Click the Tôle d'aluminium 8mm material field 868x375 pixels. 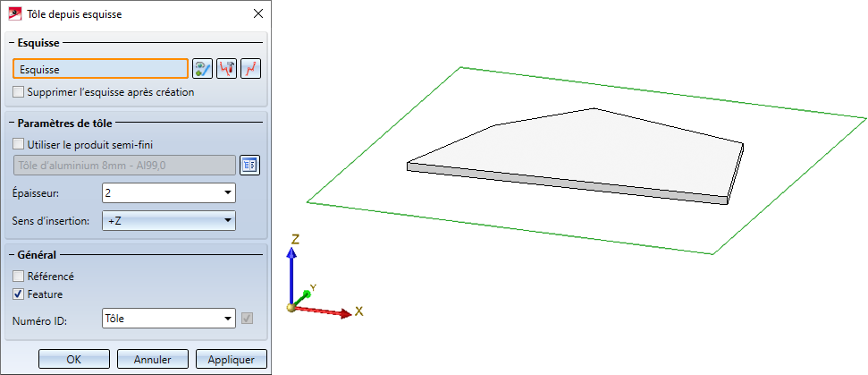pyautogui.click(x=124, y=165)
